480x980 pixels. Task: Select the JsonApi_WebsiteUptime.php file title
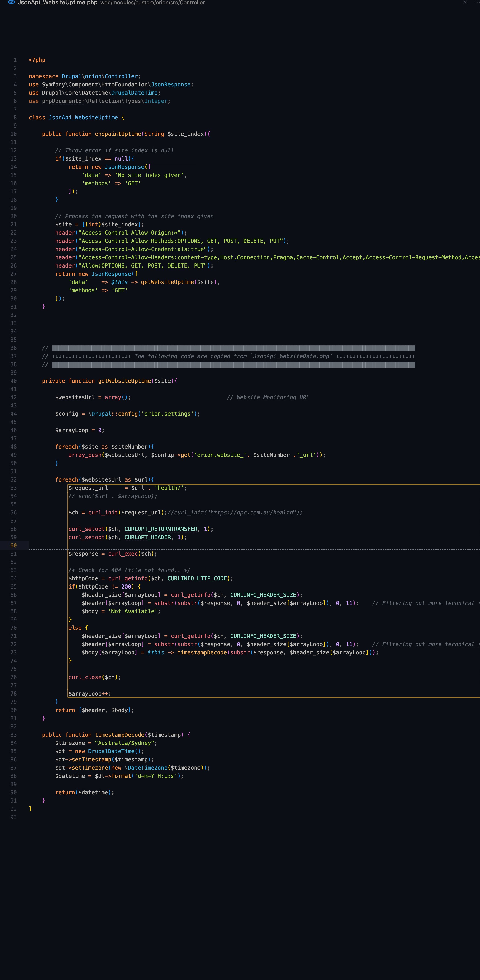pyautogui.click(x=57, y=3)
